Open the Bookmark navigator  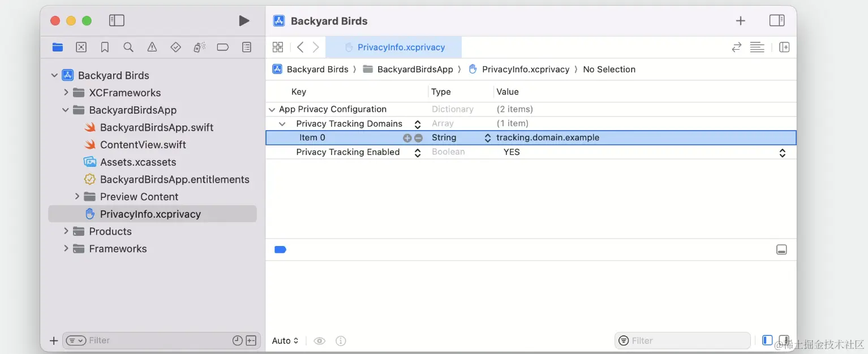(x=105, y=48)
